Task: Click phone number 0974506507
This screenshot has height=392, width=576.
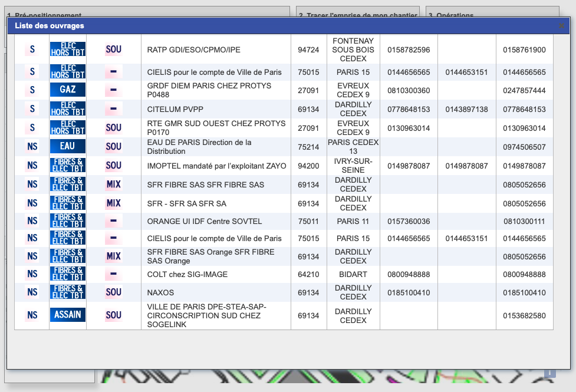Action: [x=524, y=147]
